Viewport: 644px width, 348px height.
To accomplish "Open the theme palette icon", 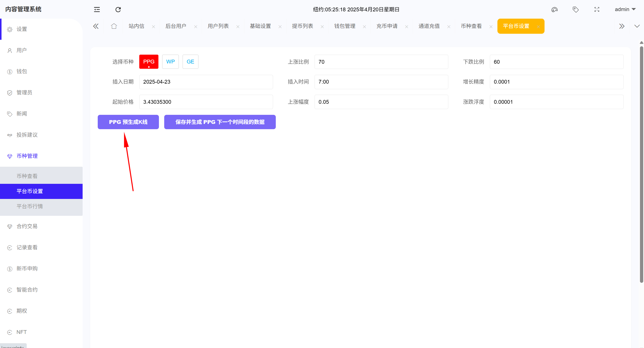I will click(x=554, y=10).
